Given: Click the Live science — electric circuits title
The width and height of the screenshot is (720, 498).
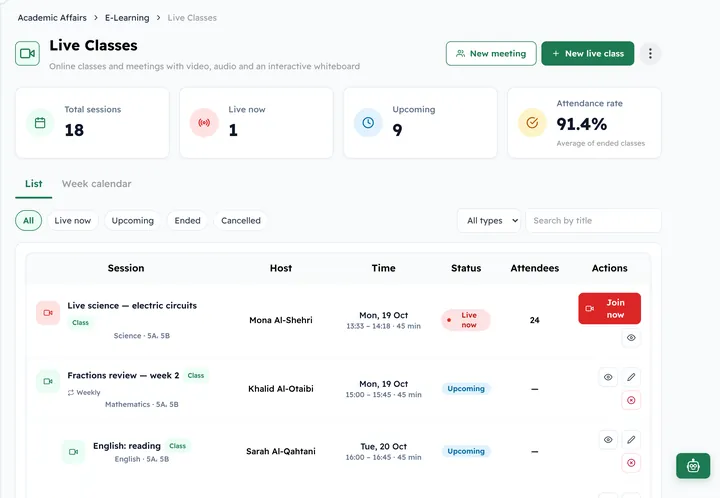Looking at the screenshot, I should (132, 306).
